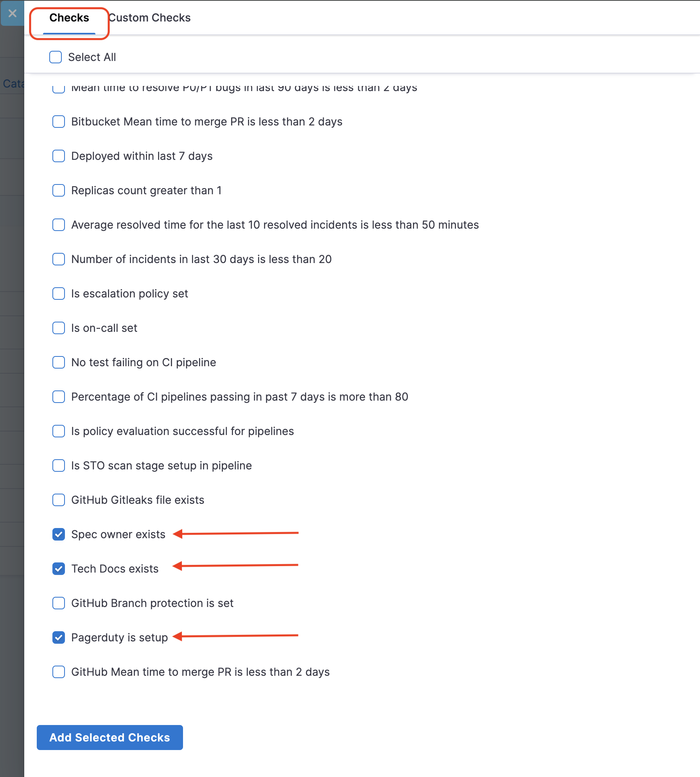Uncheck Pagerduty is setup
Image resolution: width=700 pixels, height=777 pixels.
point(59,637)
